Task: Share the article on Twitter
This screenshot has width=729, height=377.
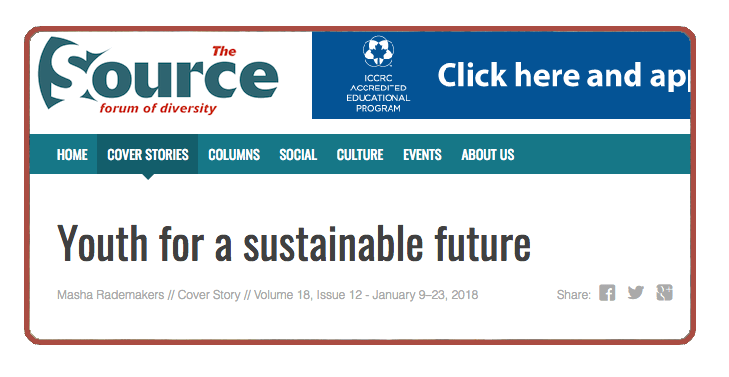Action: click(x=636, y=293)
